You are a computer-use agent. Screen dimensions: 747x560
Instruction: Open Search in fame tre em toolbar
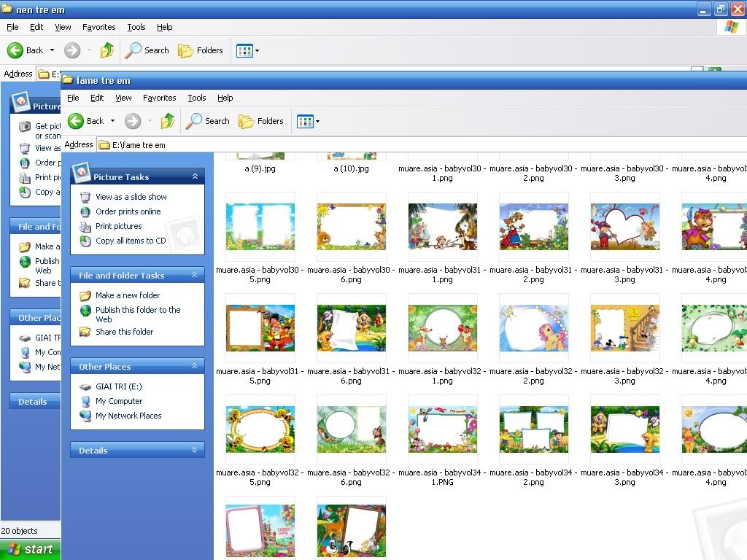(x=208, y=121)
